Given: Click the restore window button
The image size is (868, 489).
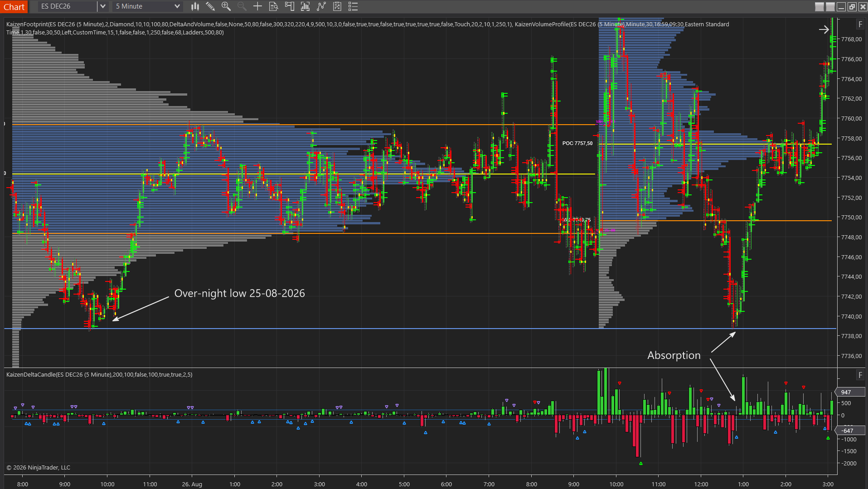Looking at the screenshot, I should [852, 7].
